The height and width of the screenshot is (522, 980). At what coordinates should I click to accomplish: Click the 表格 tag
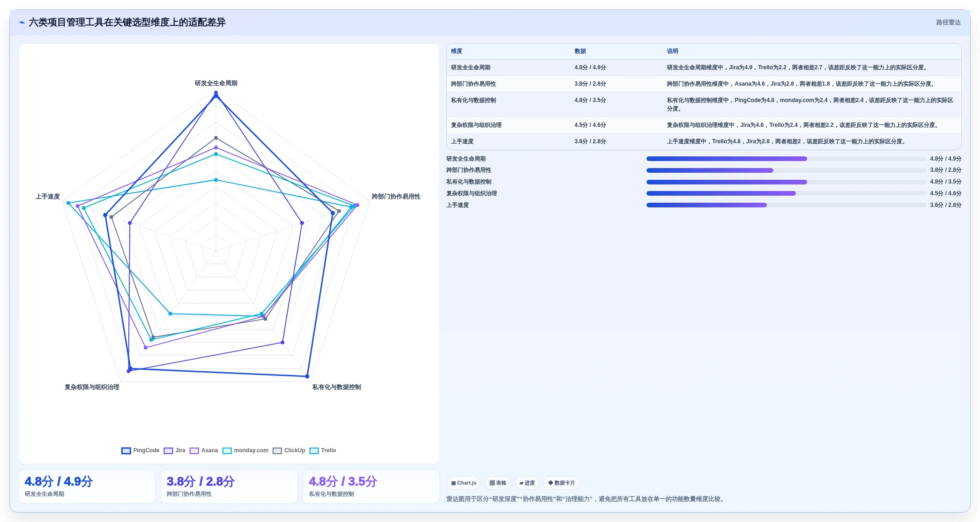click(x=498, y=483)
